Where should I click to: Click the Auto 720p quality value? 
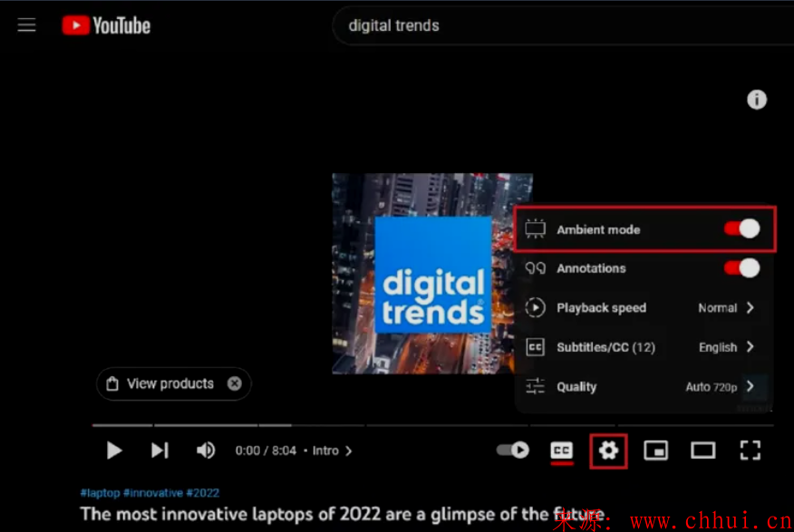coord(711,387)
